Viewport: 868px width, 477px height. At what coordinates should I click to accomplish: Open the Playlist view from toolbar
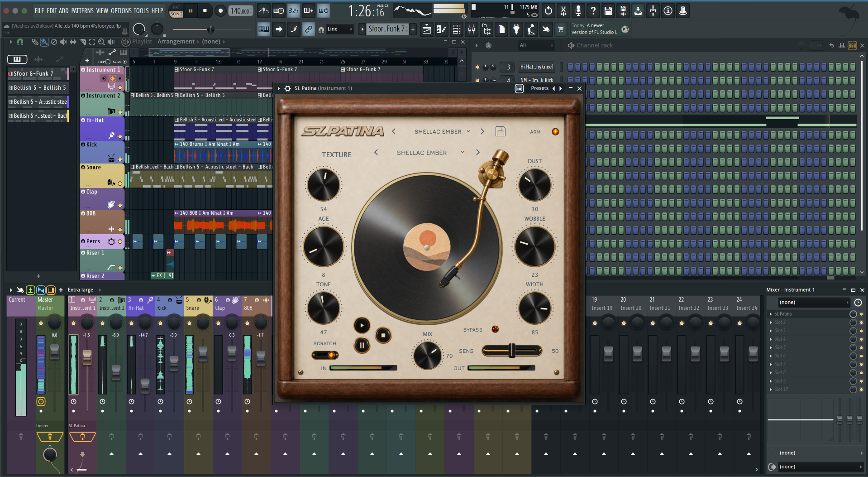[426, 29]
